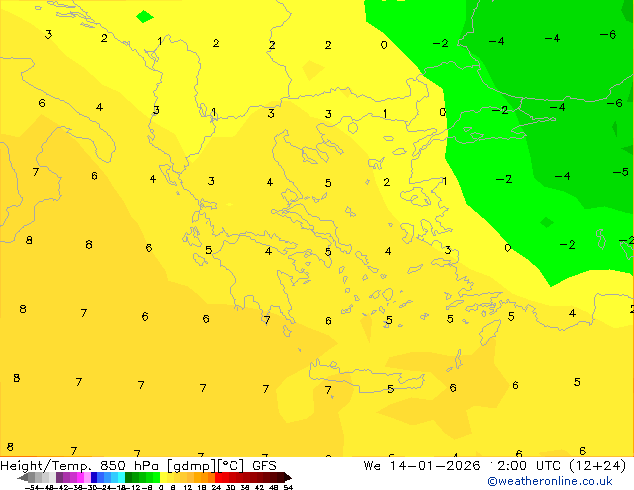The image size is (634, 490).
Task: Click the date '14-01-2026'
Action: (x=435, y=466)
